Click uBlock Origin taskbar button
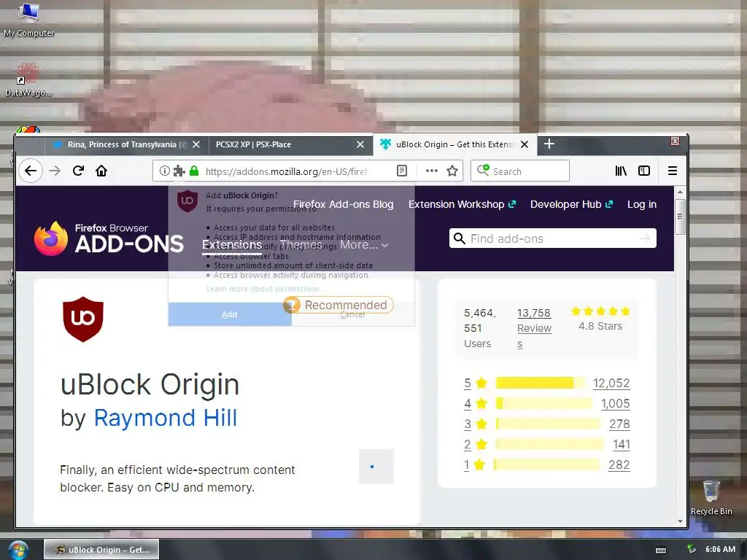Viewport: 747px width, 560px height. point(101,550)
